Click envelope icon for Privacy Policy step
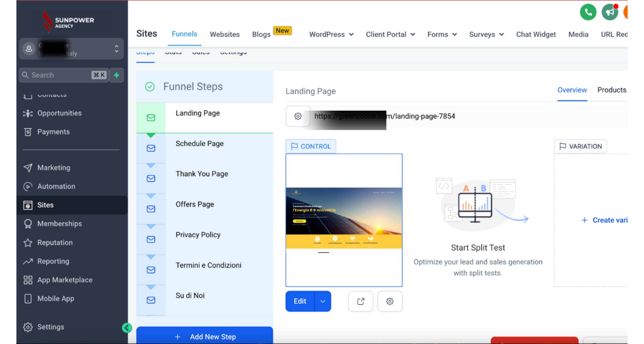 [x=151, y=239]
